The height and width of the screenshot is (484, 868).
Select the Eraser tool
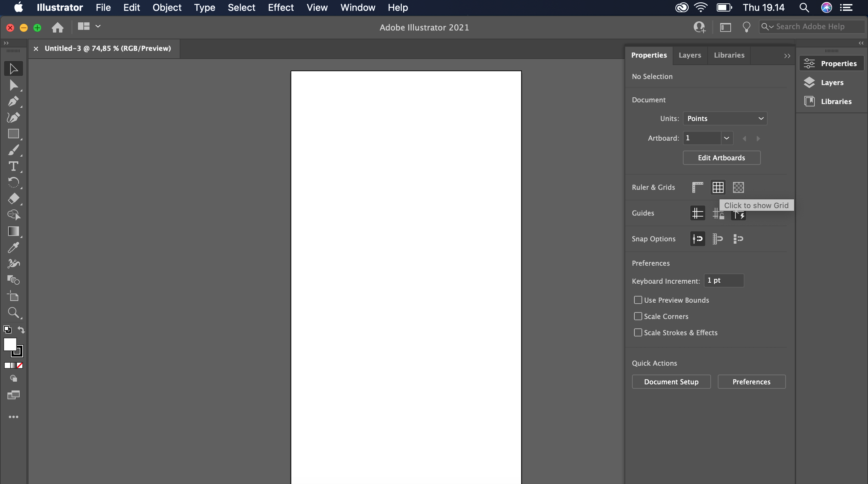click(14, 199)
